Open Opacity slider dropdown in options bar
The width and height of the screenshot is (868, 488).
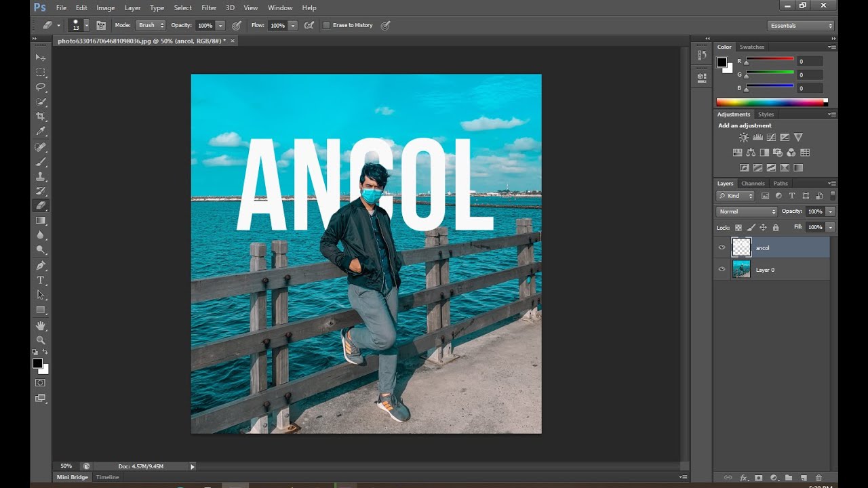(x=220, y=26)
